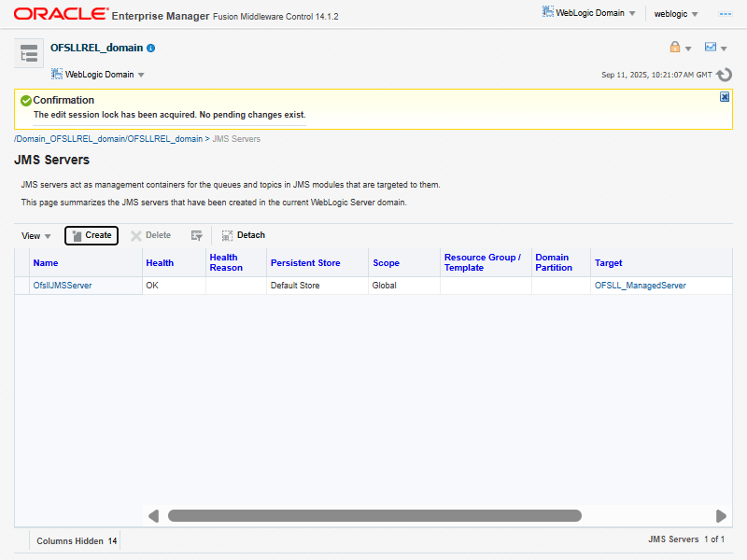747x560 pixels.
Task: Click the scroll left arrow
Action: click(153, 516)
